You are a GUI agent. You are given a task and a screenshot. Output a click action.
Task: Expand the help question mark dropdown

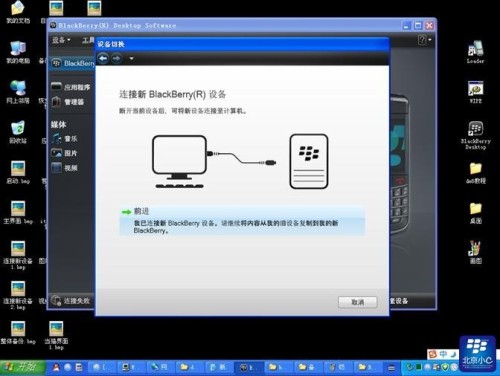tap(424, 40)
